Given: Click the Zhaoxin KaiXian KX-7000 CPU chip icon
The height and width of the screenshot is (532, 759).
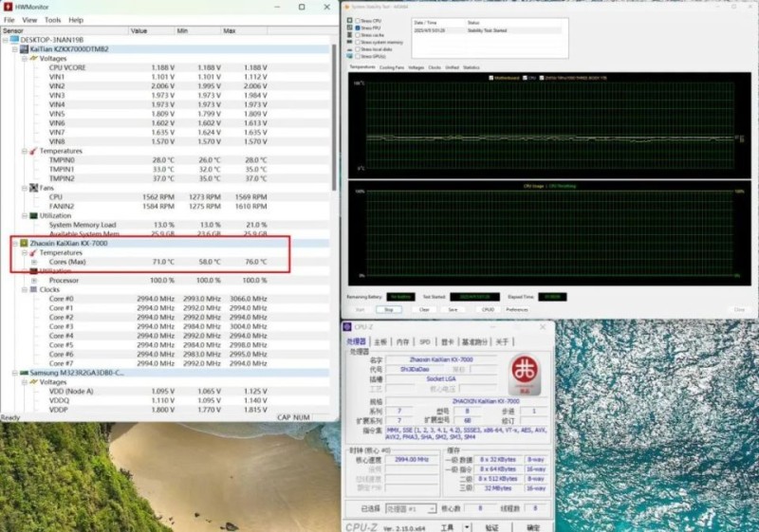Looking at the screenshot, I should (x=25, y=244).
